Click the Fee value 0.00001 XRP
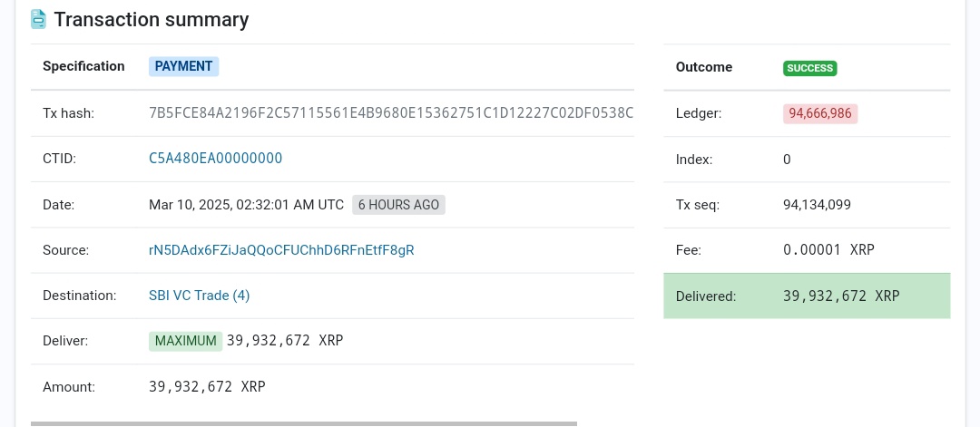 tap(828, 250)
